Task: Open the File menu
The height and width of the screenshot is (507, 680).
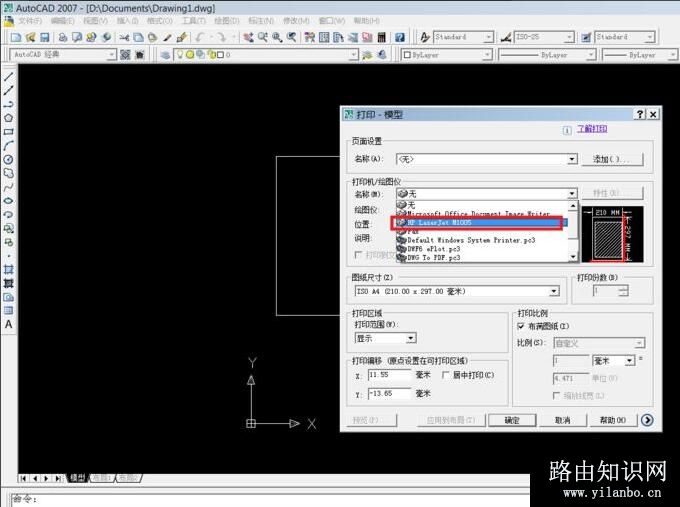Action: point(29,21)
